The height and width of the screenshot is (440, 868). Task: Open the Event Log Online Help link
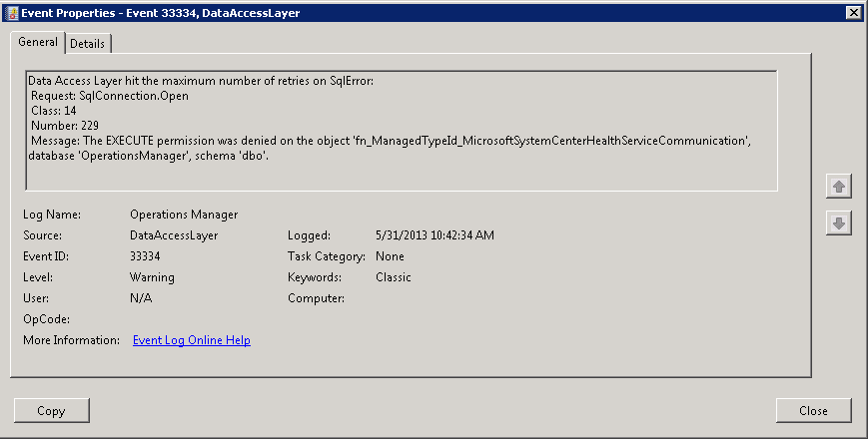192,340
